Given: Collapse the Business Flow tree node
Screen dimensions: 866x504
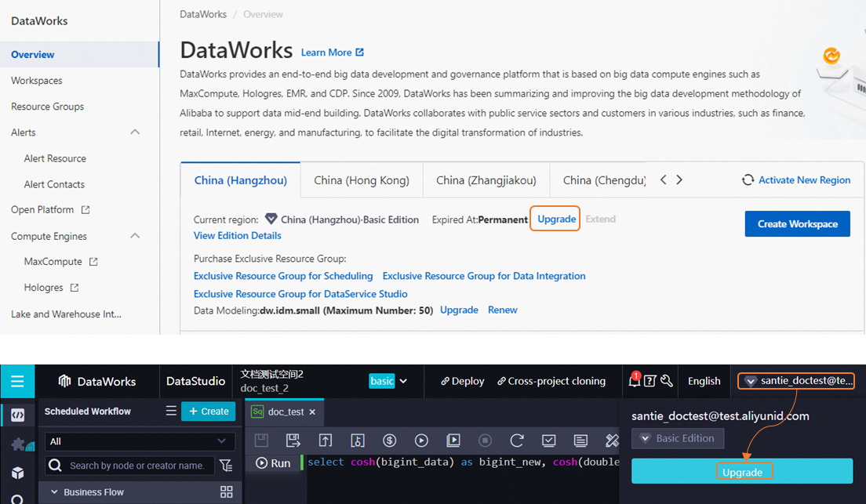Looking at the screenshot, I should click(54, 492).
